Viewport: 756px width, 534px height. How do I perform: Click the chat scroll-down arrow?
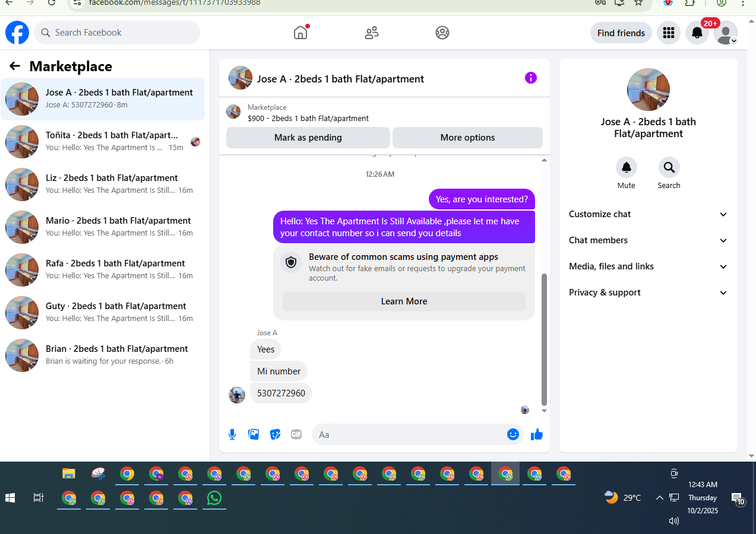(544, 411)
